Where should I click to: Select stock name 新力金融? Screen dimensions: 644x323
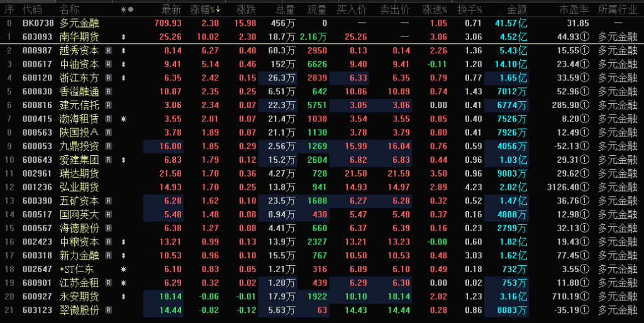click(79, 256)
